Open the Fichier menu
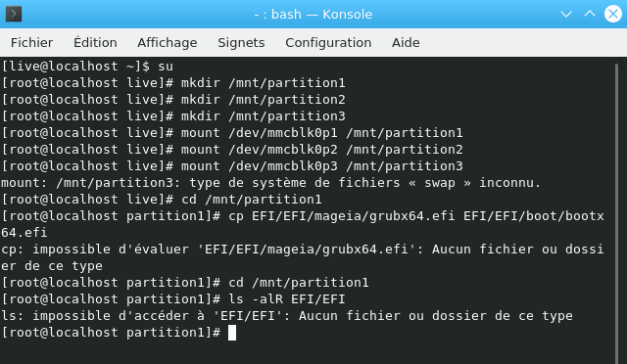This screenshot has height=364, width=627. click(x=31, y=42)
